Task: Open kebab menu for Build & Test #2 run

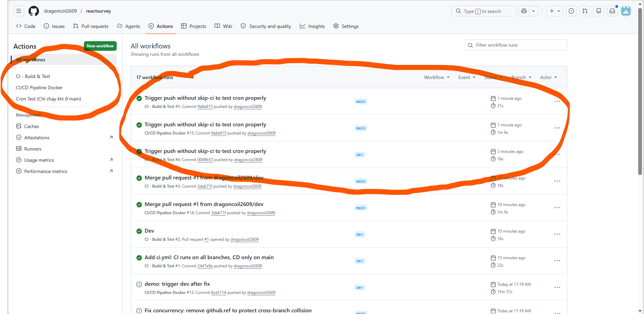Action: click(x=557, y=234)
